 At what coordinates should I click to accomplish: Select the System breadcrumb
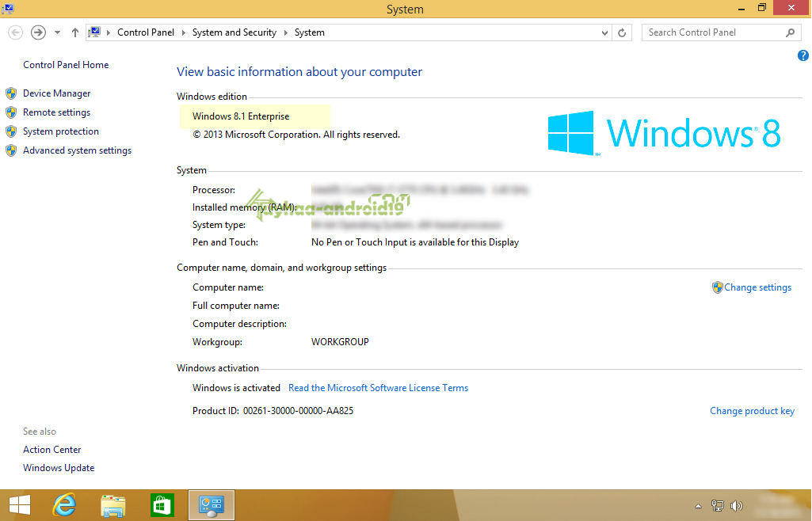click(x=310, y=32)
